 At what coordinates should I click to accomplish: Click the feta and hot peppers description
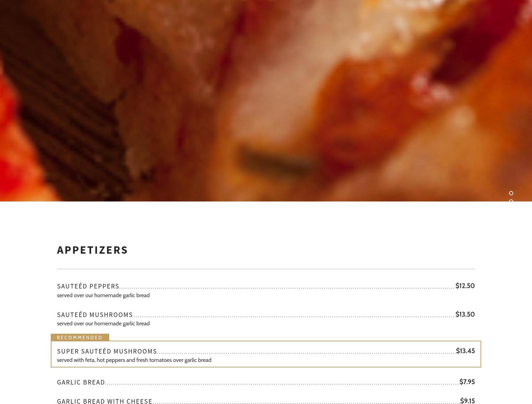(134, 360)
